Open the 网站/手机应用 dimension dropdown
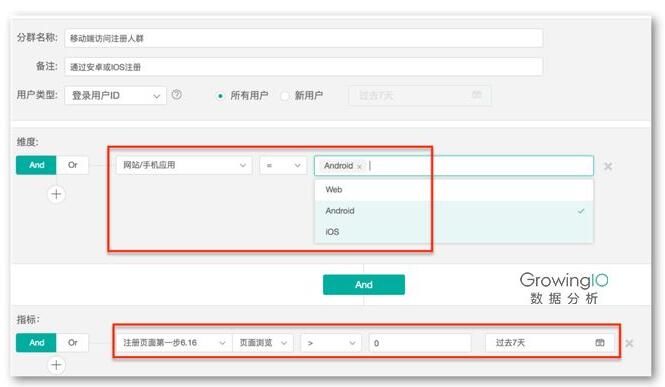665x387 pixels. tap(184, 165)
